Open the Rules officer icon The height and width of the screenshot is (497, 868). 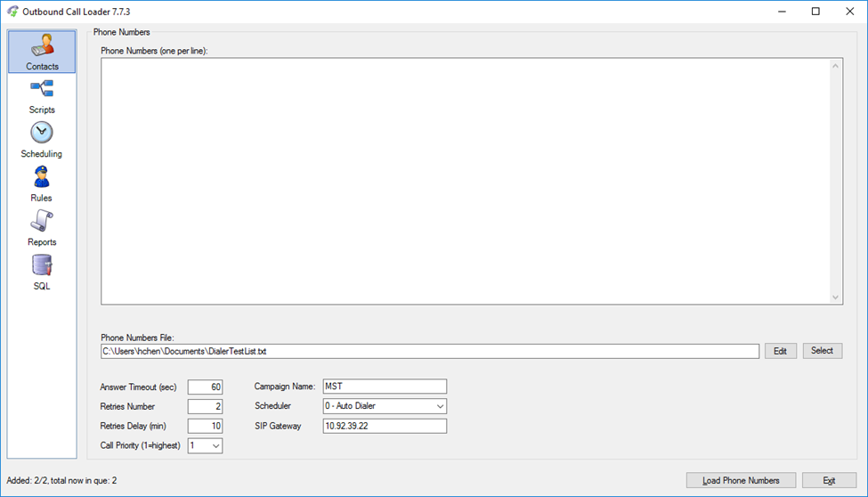tap(42, 177)
